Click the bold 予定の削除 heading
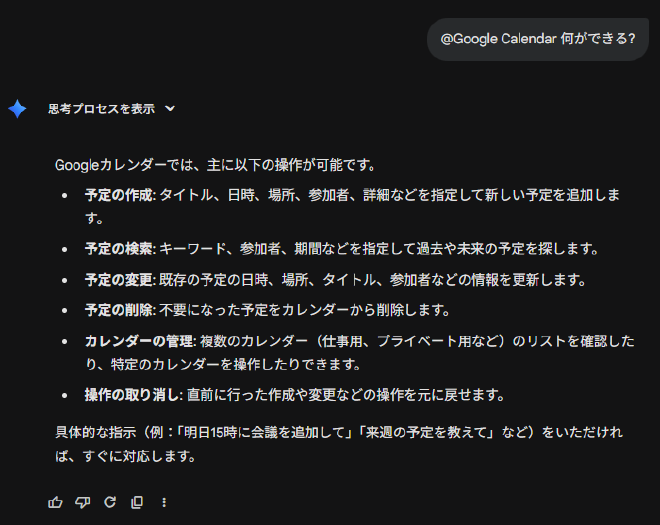The image size is (660, 525). coord(118,310)
